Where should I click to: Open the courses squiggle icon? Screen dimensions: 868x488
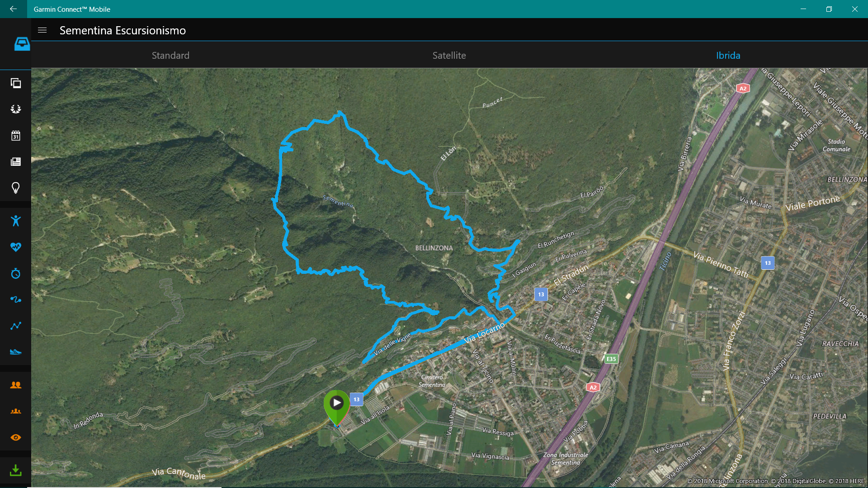[x=16, y=299]
